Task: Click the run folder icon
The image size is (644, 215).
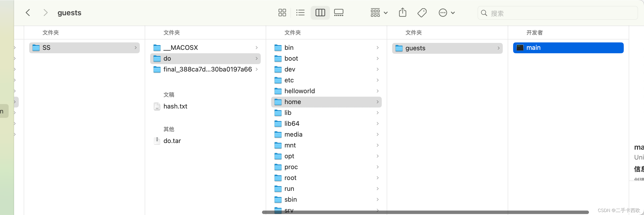Action: pos(278,189)
